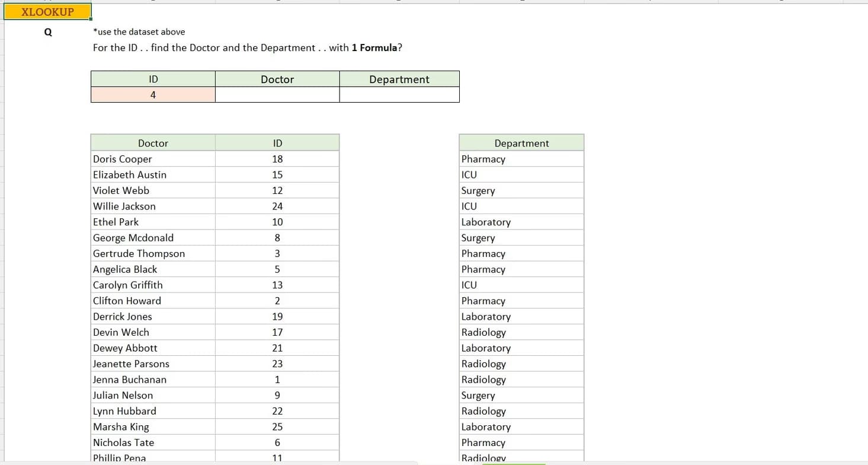Select the cell with ID 25
Screen dimensions: 868x465
point(277,427)
